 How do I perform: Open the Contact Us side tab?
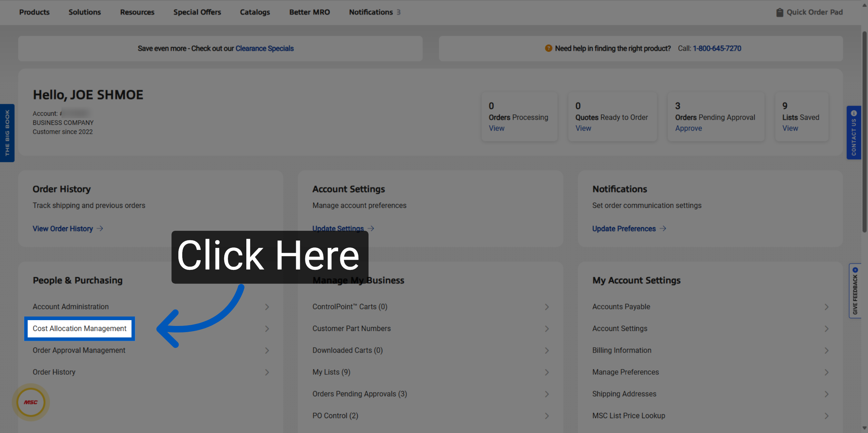point(854,132)
